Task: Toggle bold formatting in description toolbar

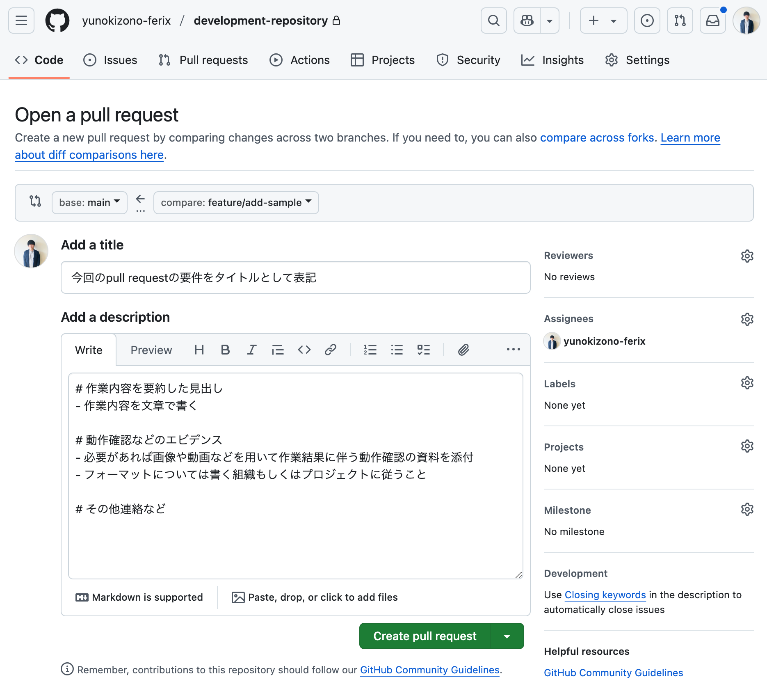Action: pyautogui.click(x=225, y=350)
